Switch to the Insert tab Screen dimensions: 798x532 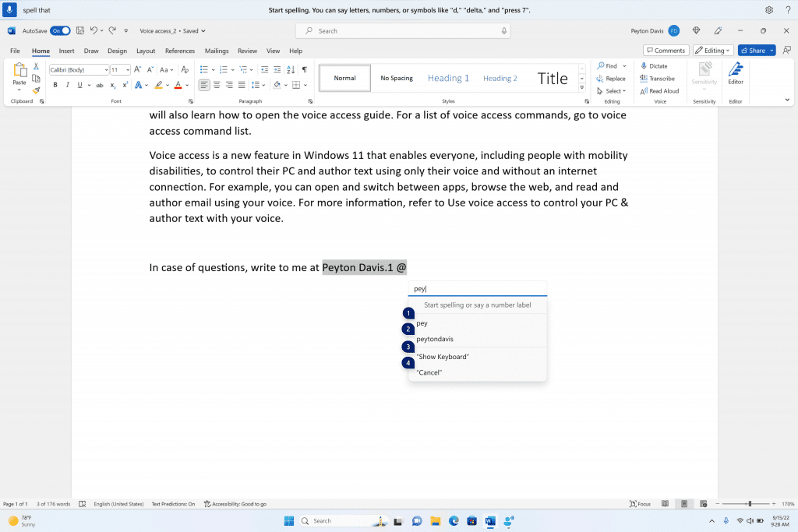tap(66, 51)
